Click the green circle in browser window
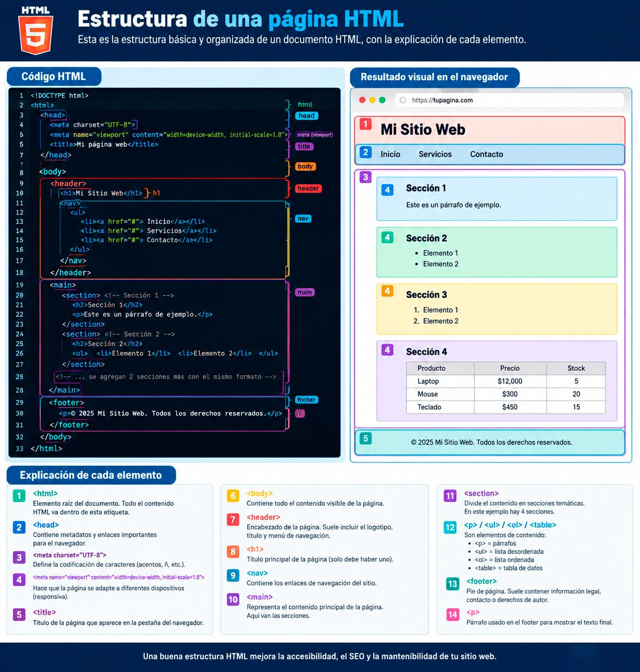 tap(382, 100)
